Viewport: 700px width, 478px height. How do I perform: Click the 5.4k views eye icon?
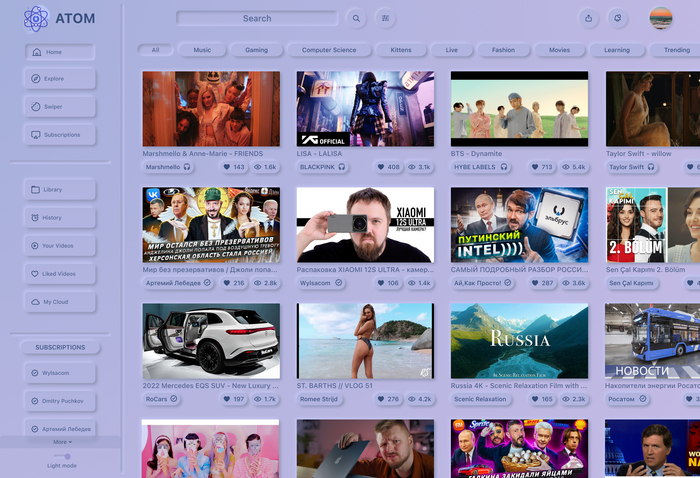click(566, 167)
